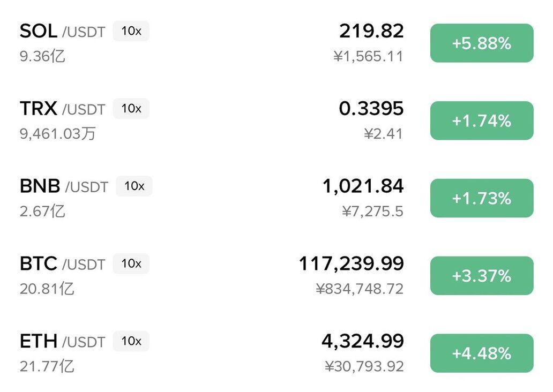Tap the 10x leverage badge beside TRX
The image size is (553, 392).
point(131,109)
